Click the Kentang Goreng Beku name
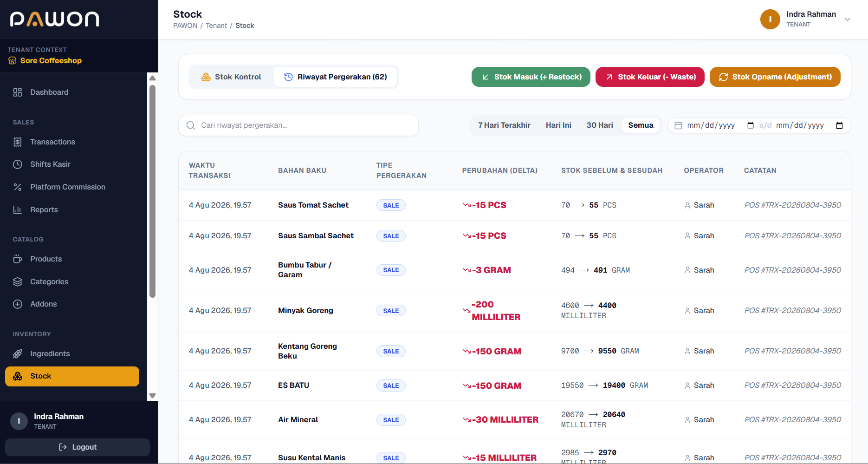 coord(307,351)
